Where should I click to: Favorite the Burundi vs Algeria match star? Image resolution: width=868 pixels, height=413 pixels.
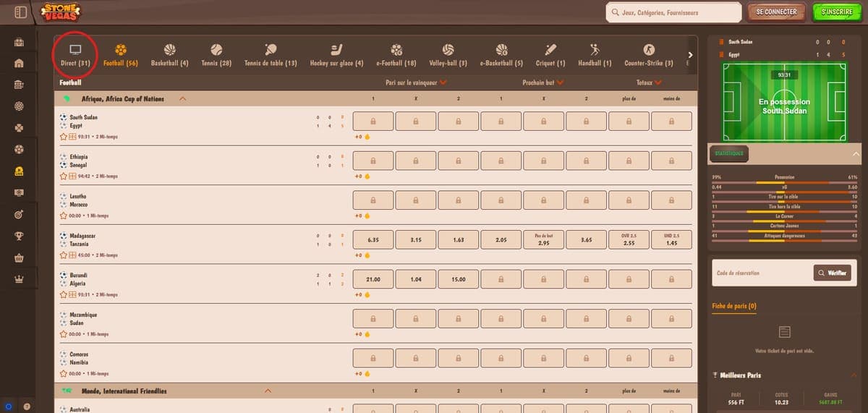point(64,294)
